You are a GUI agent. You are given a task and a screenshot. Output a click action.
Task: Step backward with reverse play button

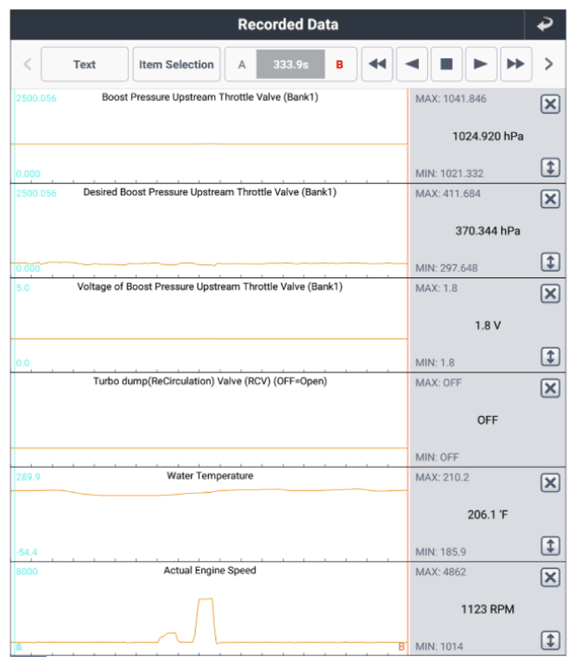(412, 64)
